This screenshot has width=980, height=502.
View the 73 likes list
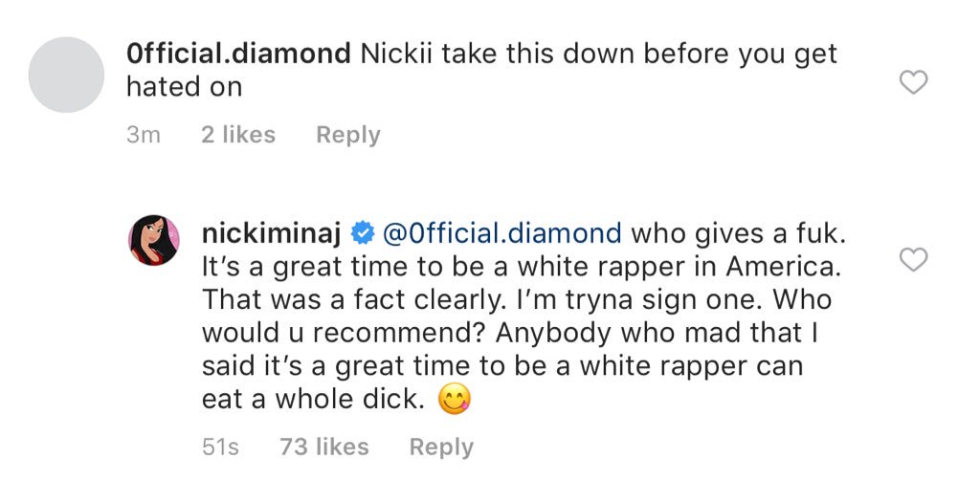coord(323,447)
